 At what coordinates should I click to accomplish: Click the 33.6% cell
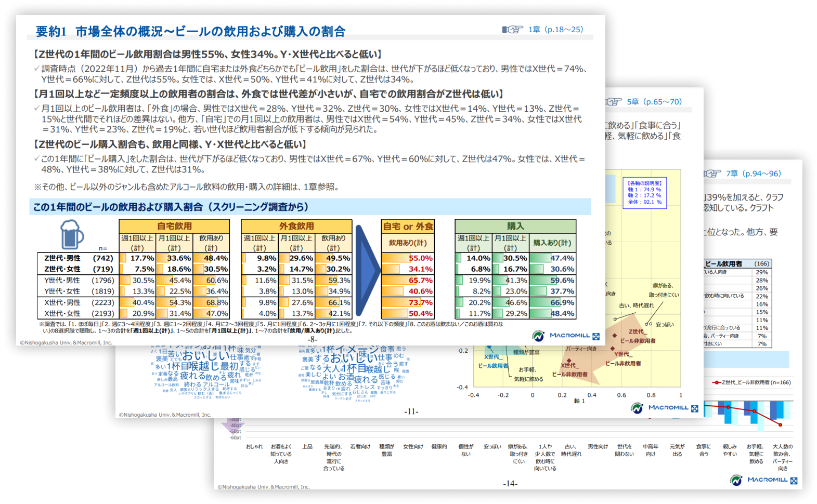pos(174,258)
